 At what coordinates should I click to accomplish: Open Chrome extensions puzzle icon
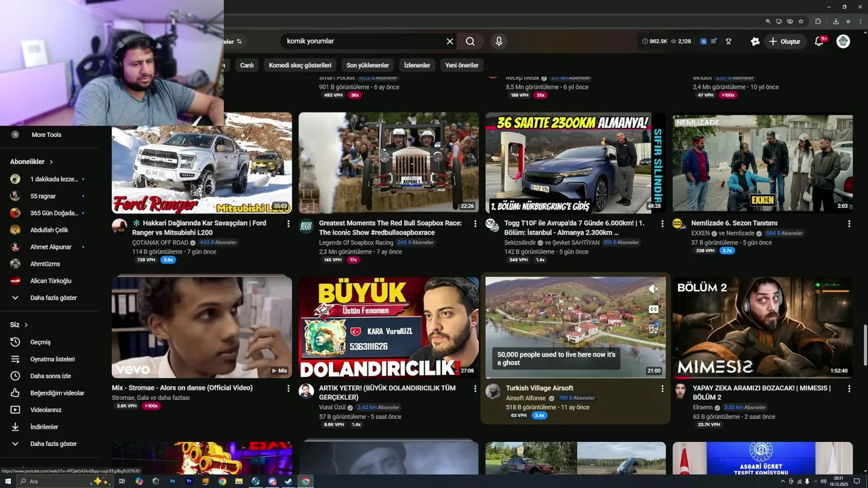(x=818, y=22)
